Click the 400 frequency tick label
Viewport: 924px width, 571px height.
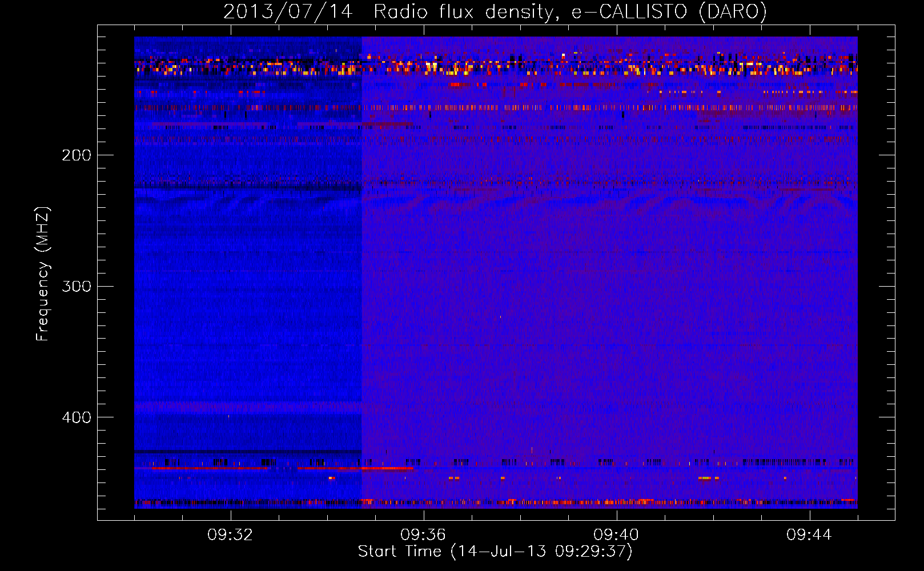77,417
